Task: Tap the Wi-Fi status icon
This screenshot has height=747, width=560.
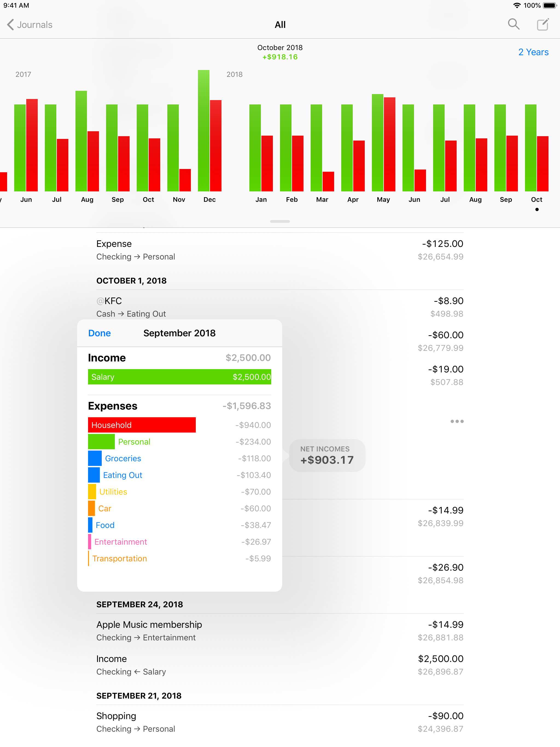Action: tap(517, 5)
